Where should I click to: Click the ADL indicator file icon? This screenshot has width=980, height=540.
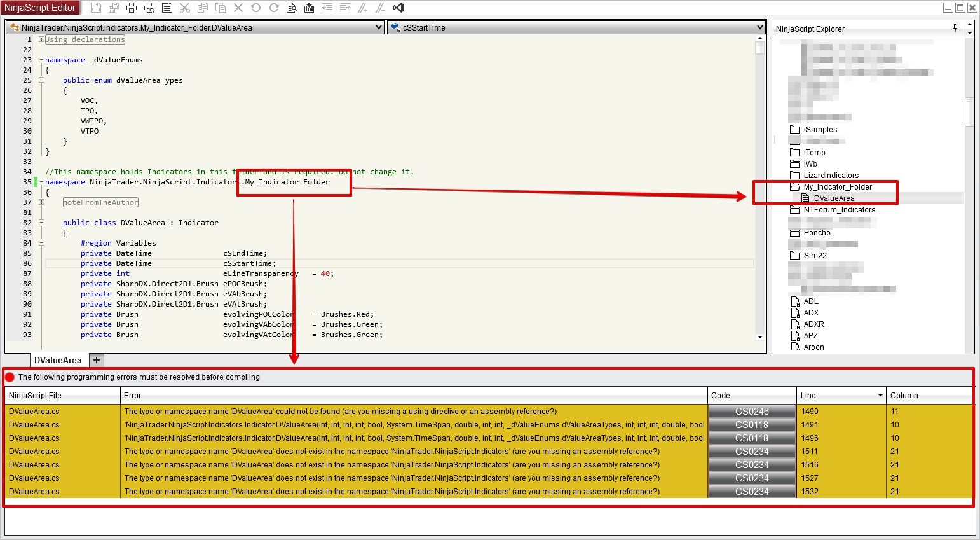point(795,301)
